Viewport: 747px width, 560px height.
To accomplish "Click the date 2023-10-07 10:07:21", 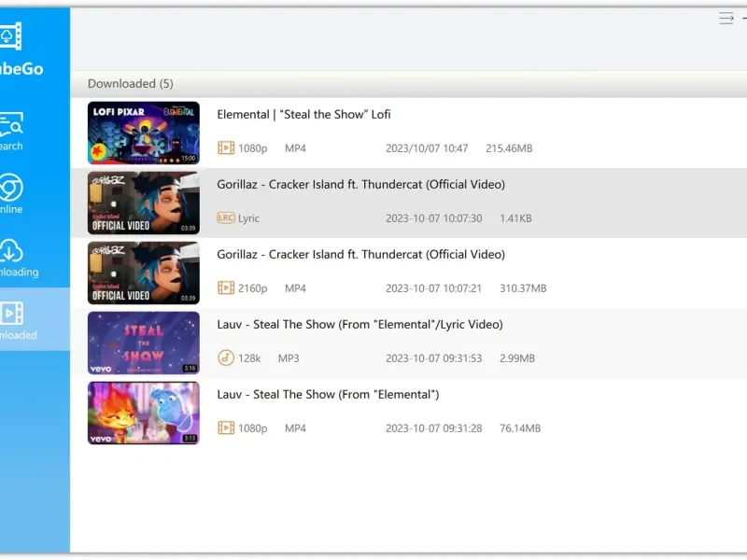I will pyautogui.click(x=433, y=288).
